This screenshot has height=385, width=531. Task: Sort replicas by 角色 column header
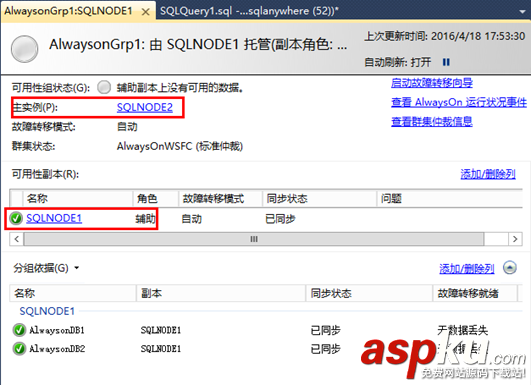point(155,198)
